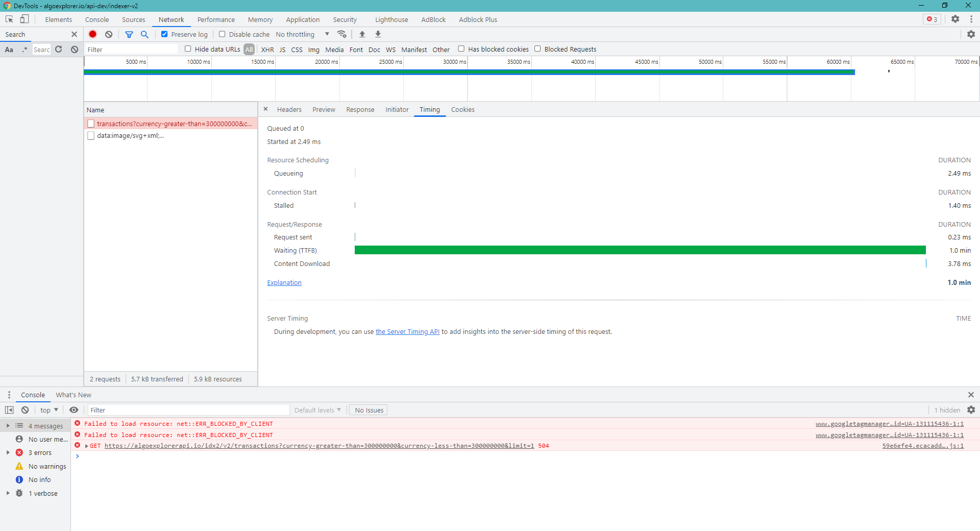Click the network Filter input field
Viewport: 980px width, 531px height.
[131, 50]
